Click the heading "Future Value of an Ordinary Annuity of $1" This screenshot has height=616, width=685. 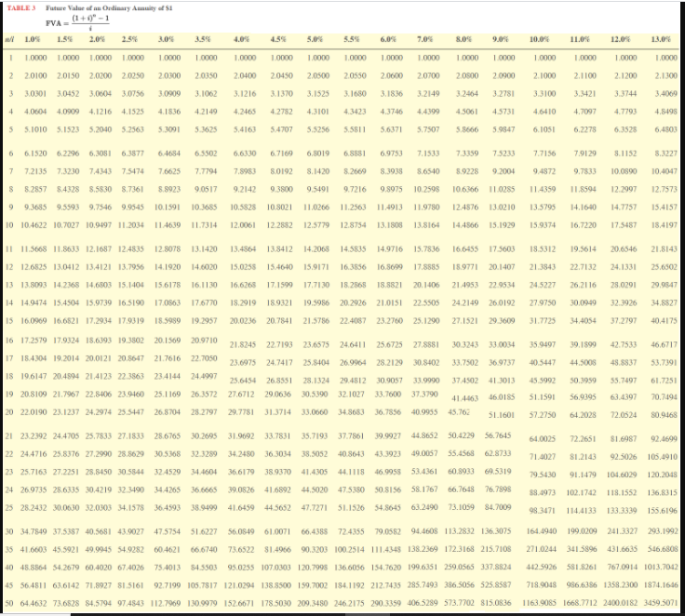coord(109,7)
